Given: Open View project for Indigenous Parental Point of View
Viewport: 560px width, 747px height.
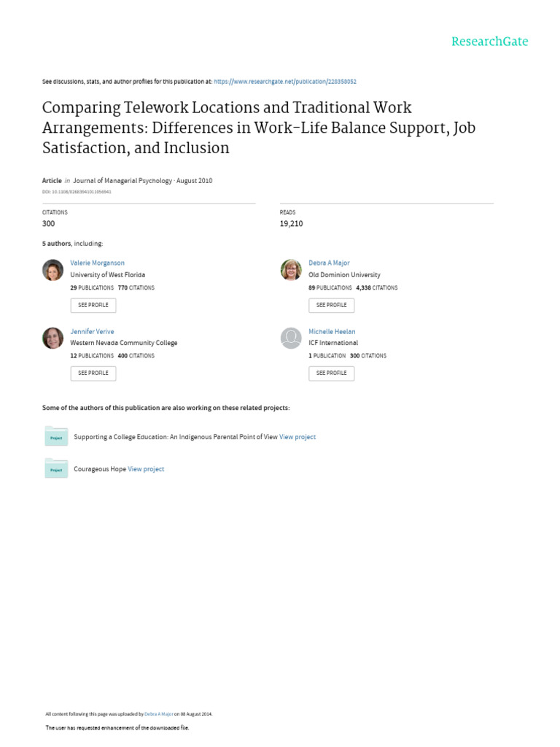Looking at the screenshot, I should pyautogui.click(x=297, y=437).
